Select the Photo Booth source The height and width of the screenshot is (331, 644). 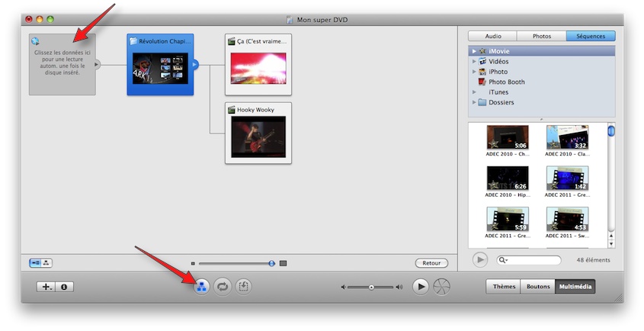pos(506,82)
